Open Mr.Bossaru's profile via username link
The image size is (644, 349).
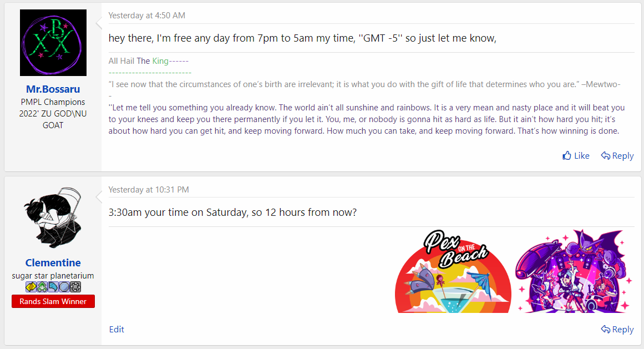point(53,89)
